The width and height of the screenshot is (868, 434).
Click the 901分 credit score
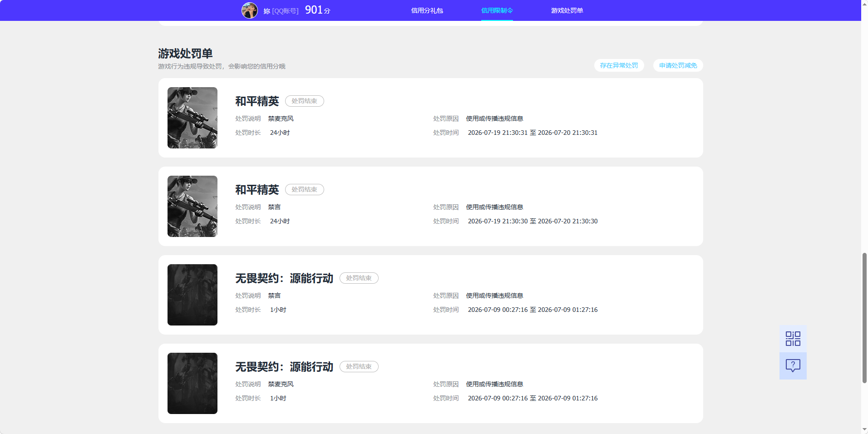point(317,10)
